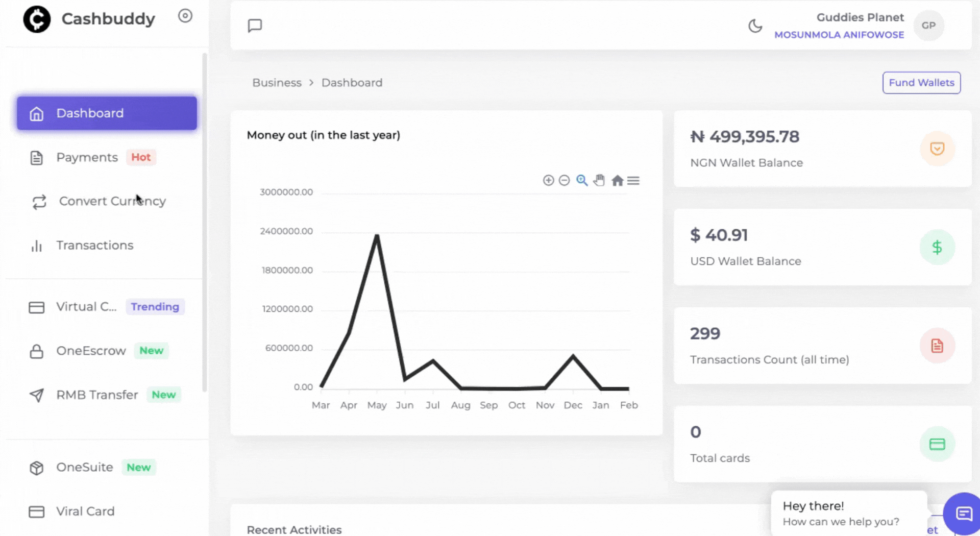Click the Business breadcrumb link

pyautogui.click(x=277, y=83)
